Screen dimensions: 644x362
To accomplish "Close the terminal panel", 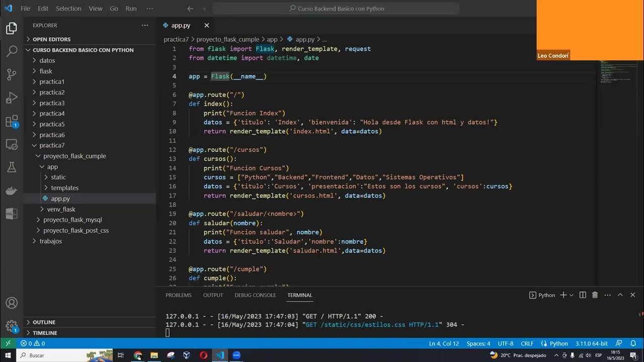I will pyautogui.click(x=633, y=295).
